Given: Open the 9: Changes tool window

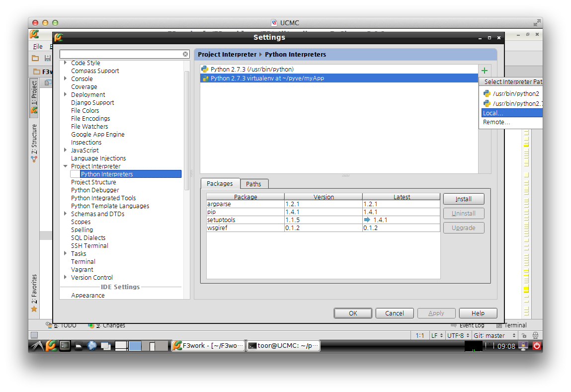Looking at the screenshot, I should 106,325.
